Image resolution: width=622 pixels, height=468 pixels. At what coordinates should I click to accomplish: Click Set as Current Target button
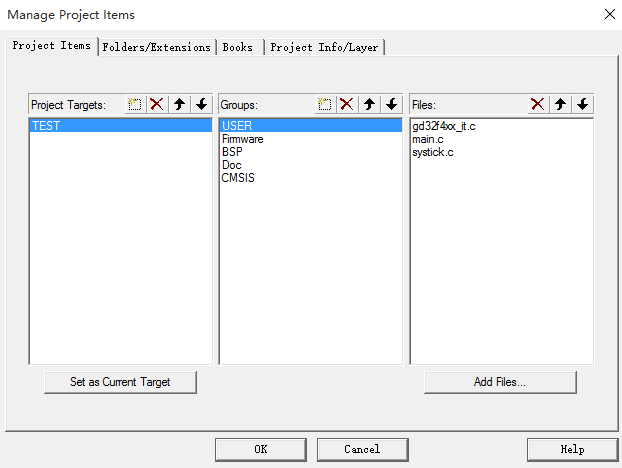tap(120, 382)
